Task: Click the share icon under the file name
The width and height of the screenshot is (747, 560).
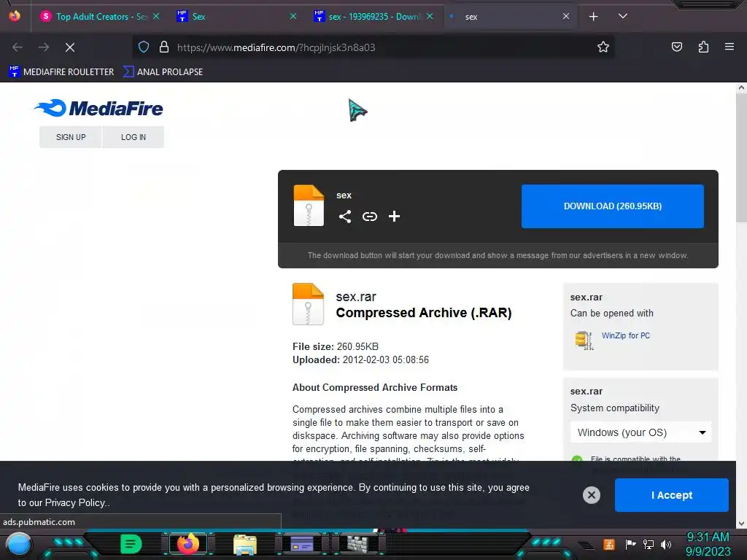Action: tap(345, 217)
